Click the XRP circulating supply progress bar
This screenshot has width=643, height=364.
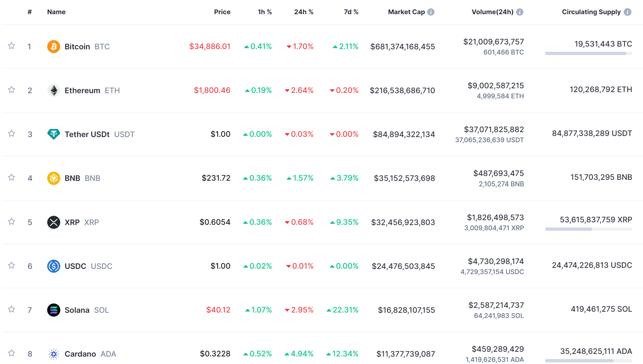coord(588,229)
